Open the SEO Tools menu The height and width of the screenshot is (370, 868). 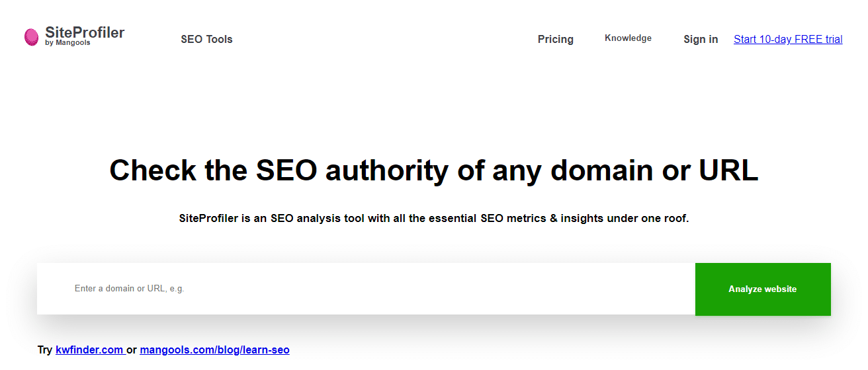pyautogui.click(x=206, y=40)
